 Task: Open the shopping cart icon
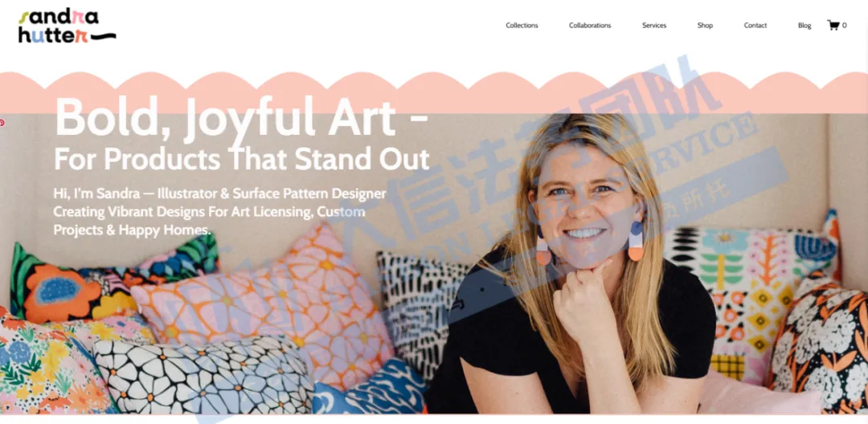tap(833, 25)
